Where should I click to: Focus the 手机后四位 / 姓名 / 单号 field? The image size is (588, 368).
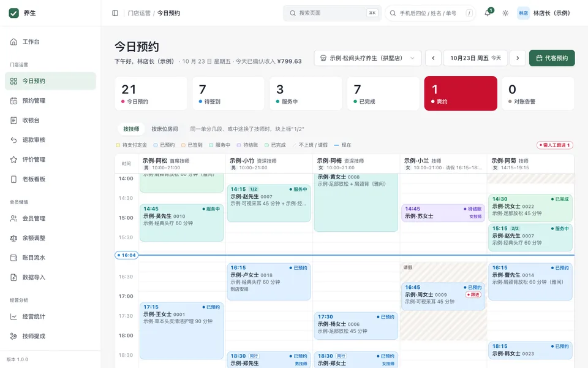coord(430,13)
